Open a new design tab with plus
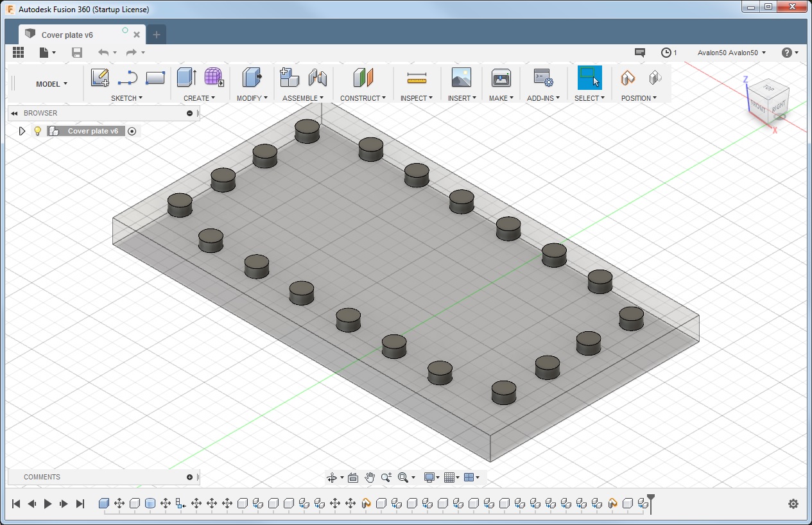The image size is (812, 525). pos(157,35)
